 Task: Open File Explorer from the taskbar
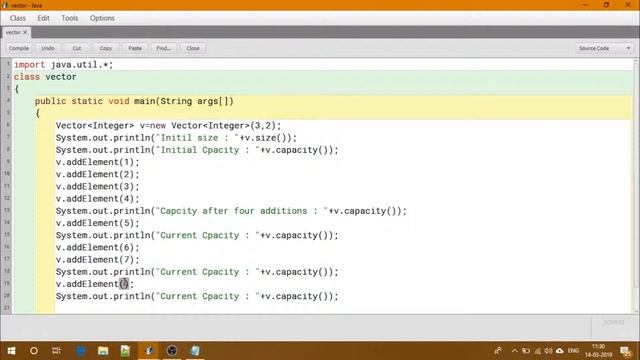(x=103, y=351)
